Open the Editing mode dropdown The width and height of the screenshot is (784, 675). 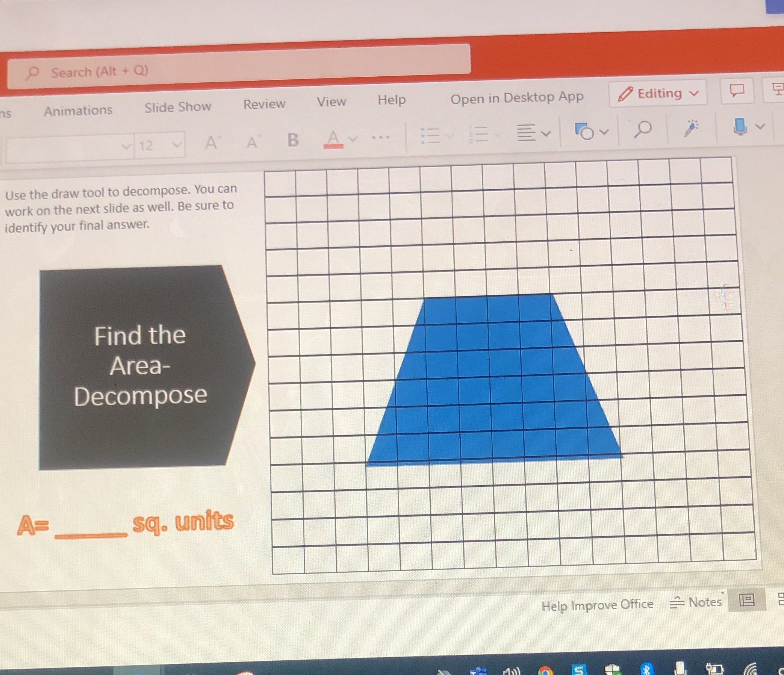pyautogui.click(x=658, y=94)
